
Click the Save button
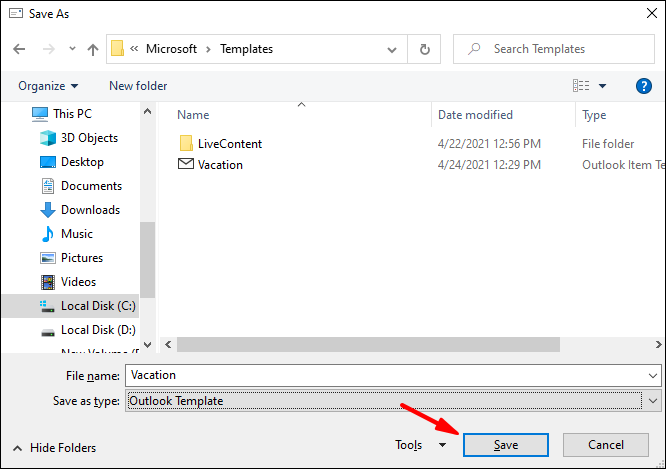pos(505,445)
